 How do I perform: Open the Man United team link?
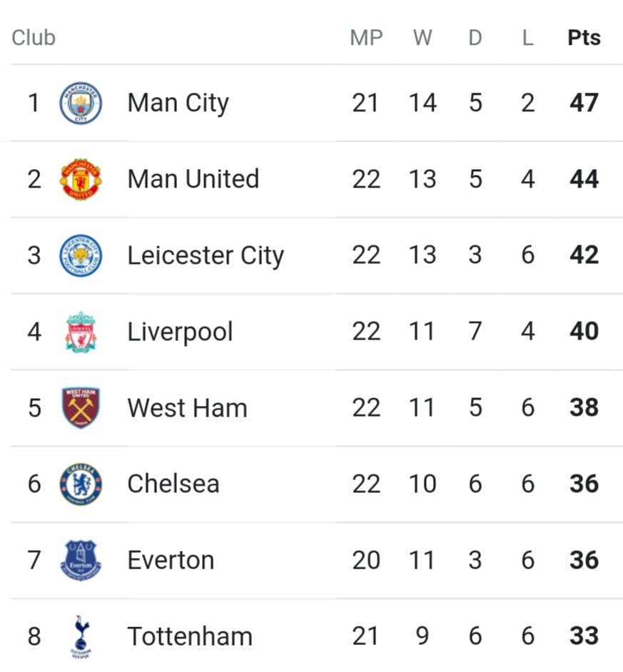[193, 179]
